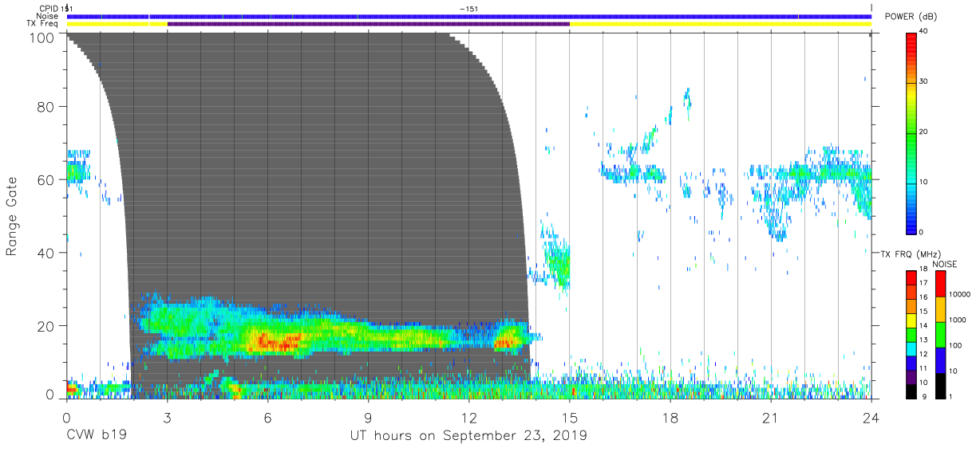Image resolution: width=980 pixels, height=452 pixels.
Task: Select the 30 tick on the power scale
Action: (x=925, y=81)
